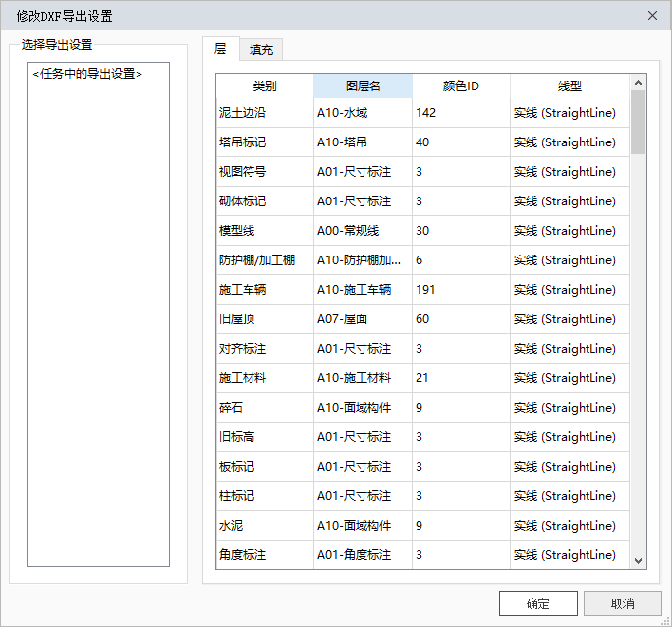Select the 旧屋顶 category cell
672x627 pixels.
click(265, 319)
